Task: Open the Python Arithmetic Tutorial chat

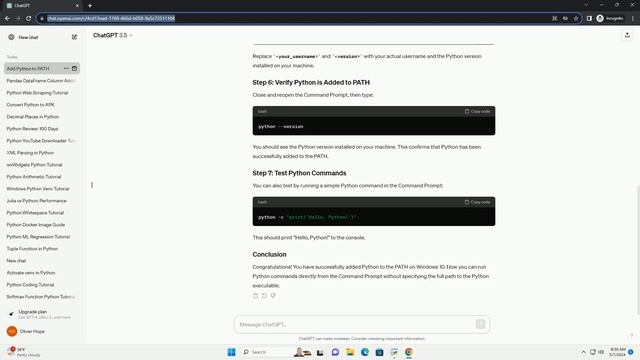Action: [x=42, y=177]
